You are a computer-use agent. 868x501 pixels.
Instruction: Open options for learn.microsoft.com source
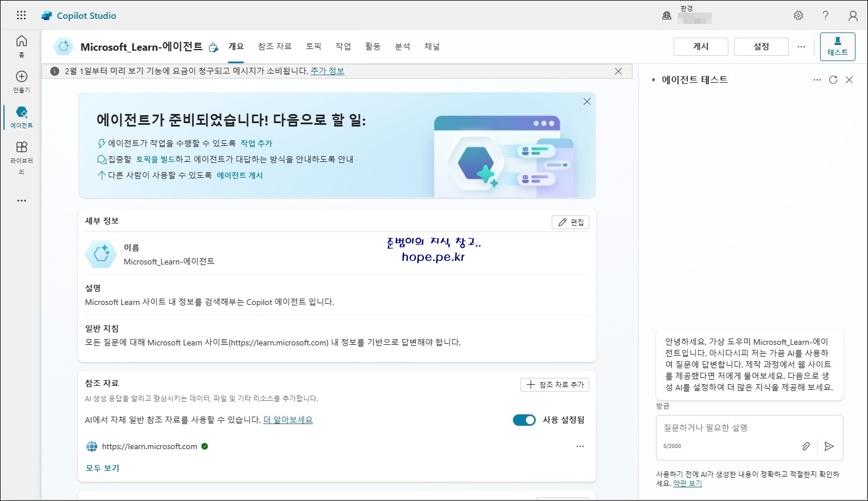tap(580, 446)
